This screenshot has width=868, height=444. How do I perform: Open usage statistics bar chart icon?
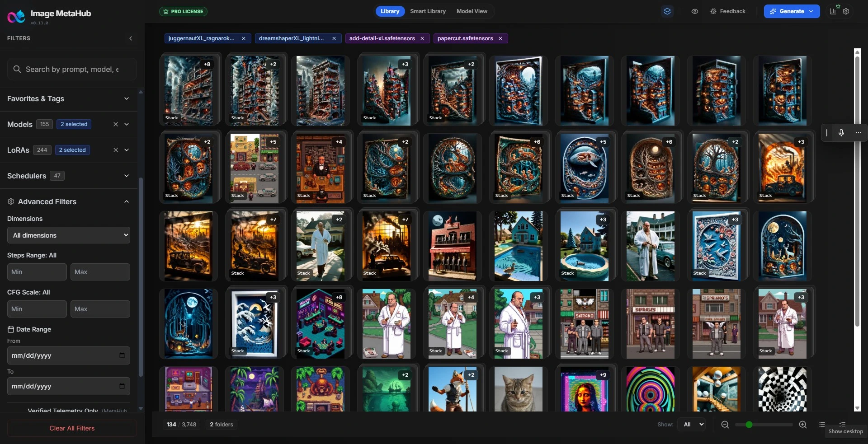point(832,11)
